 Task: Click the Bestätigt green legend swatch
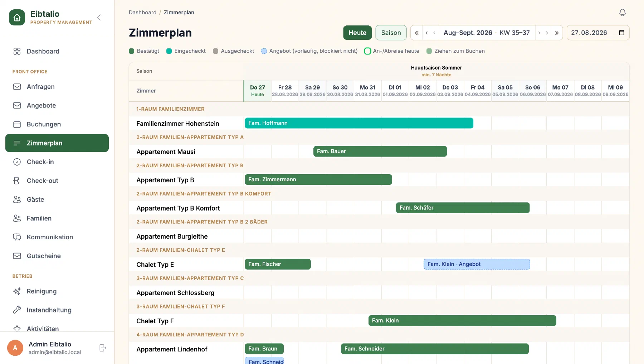pyautogui.click(x=131, y=51)
